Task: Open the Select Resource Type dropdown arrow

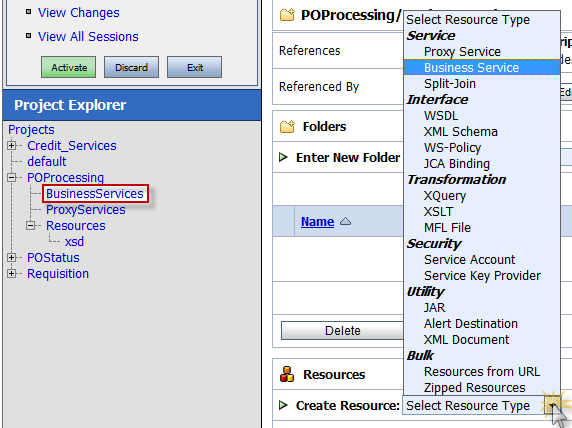Action: tap(553, 405)
